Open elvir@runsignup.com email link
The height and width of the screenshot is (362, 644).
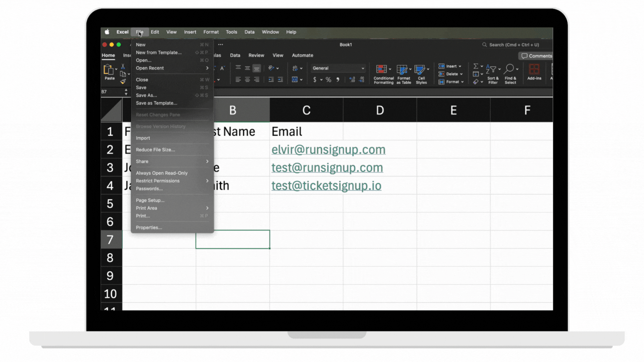click(x=328, y=150)
